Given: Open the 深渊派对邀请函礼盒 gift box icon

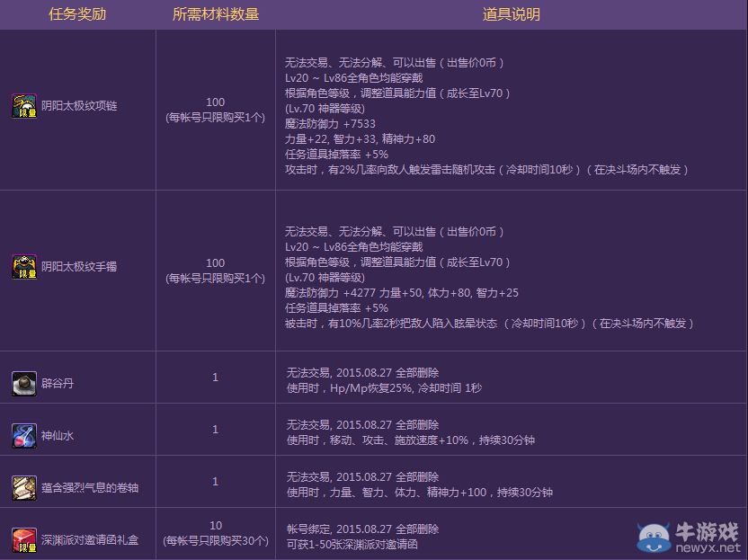Looking at the screenshot, I should [24, 540].
